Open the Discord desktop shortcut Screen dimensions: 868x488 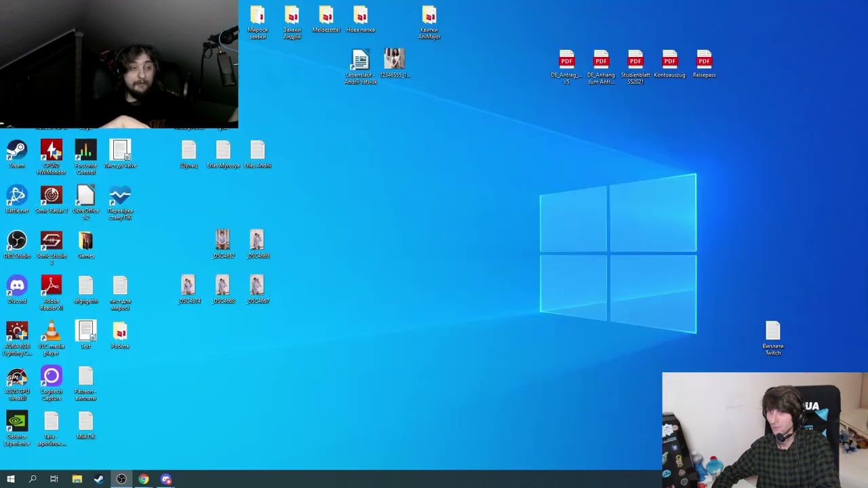click(x=17, y=289)
